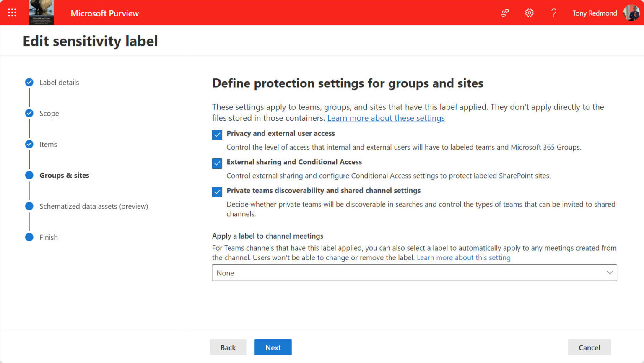This screenshot has height=363, width=644.
Task: Open 'Learn more about these settings' link
Action: coord(386,118)
